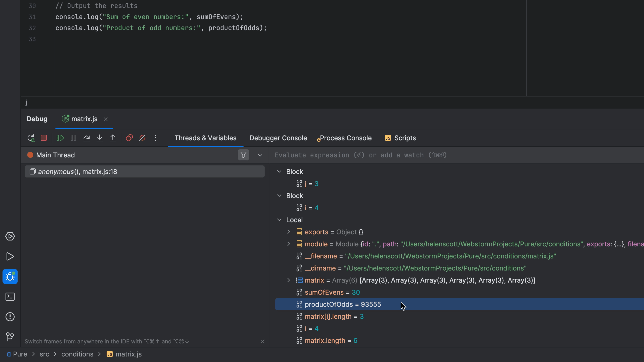Screen dimensions: 644x362
Task: Toggle the thread frames filter funnel icon
Action: [x=243, y=155]
